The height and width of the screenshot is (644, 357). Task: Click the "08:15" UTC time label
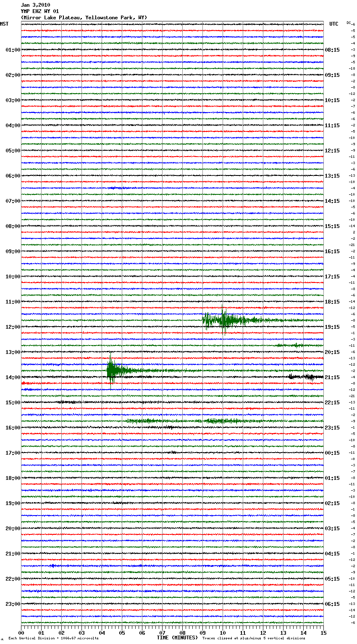coord(332,50)
